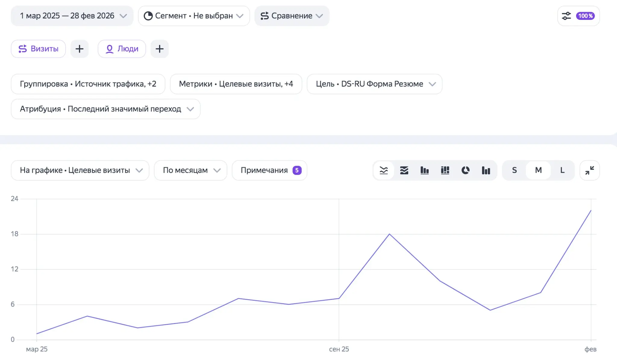
Task: Select the column chart icon
Action: pyautogui.click(x=425, y=170)
